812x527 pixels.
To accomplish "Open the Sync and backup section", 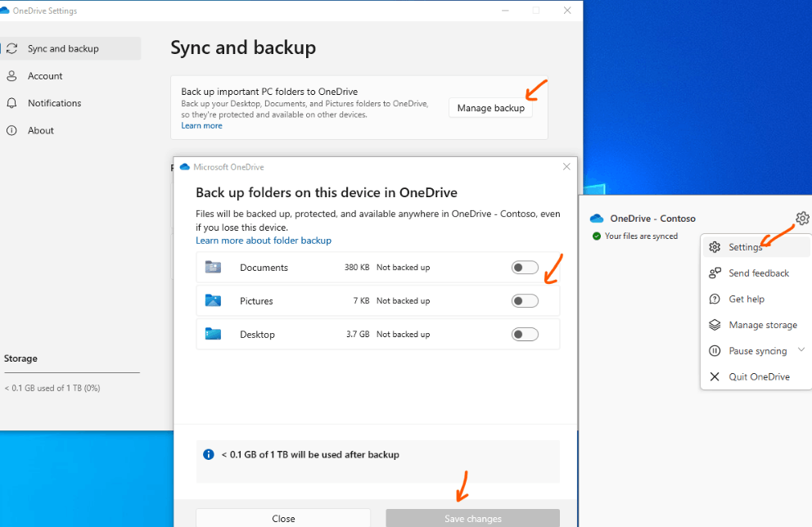I will click(x=70, y=48).
